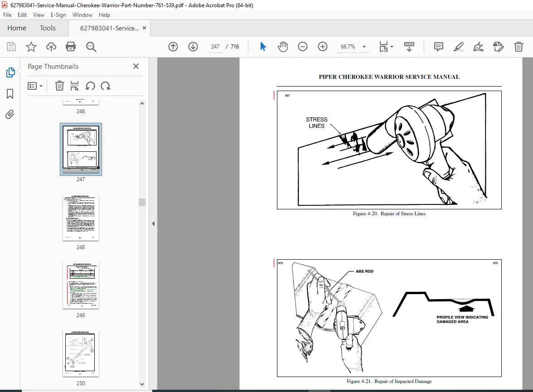Open Page Thumbnails sidebar icon
The height and width of the screenshot is (392, 533).
(10, 72)
